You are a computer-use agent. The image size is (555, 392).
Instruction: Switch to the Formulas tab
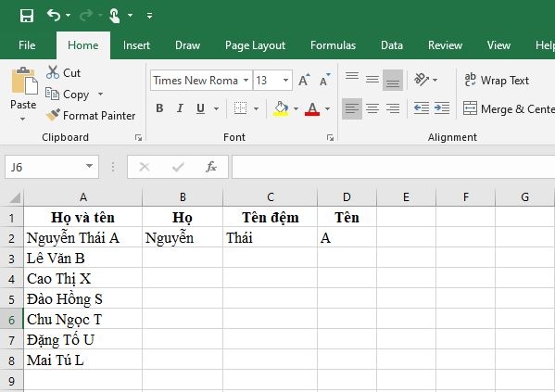pyautogui.click(x=333, y=45)
